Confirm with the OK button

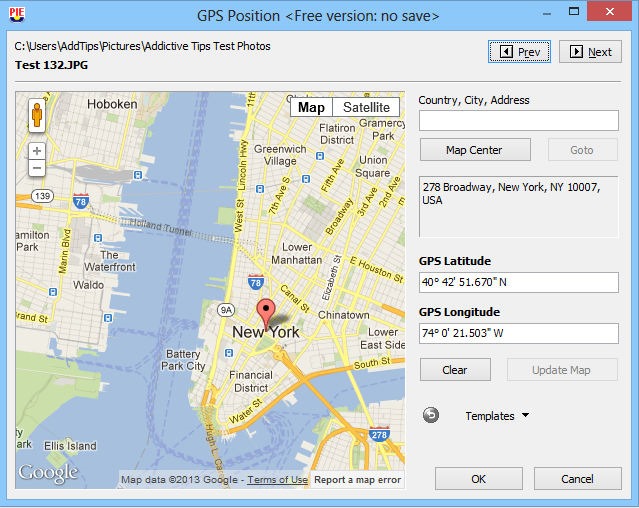point(478,479)
